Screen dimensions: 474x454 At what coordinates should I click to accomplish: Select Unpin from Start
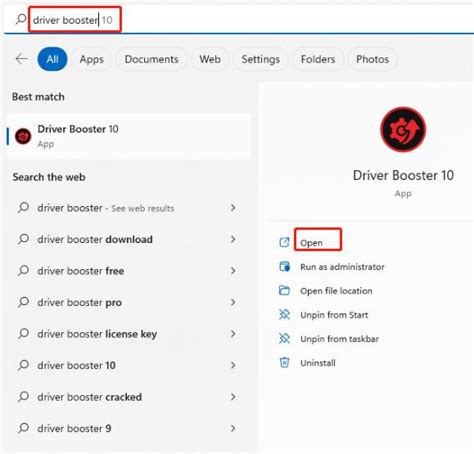tap(334, 315)
